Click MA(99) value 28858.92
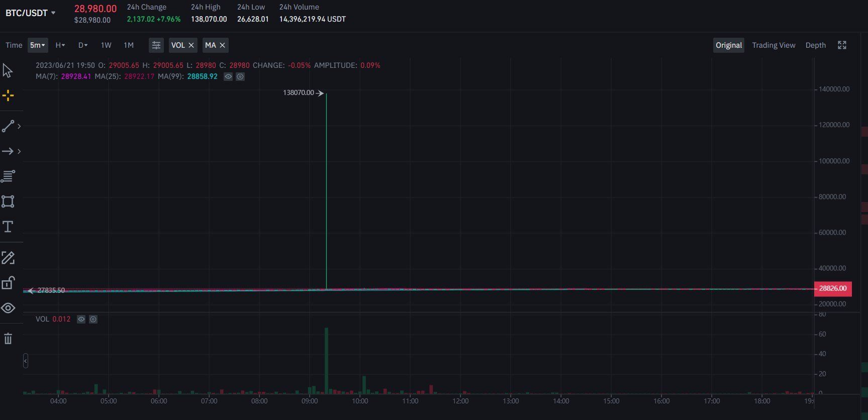The height and width of the screenshot is (420, 868). 202,76
